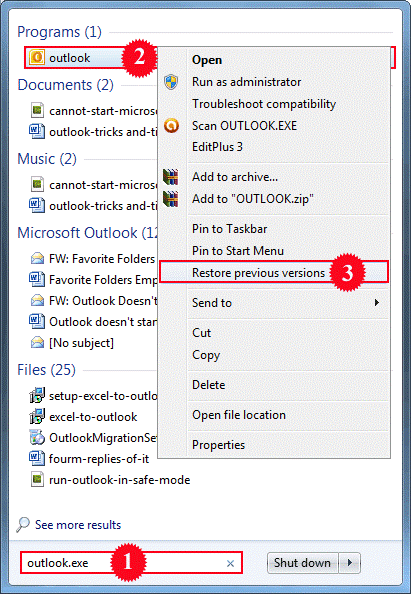Click the envelope icon of [No subject]
Image resolution: width=411 pixels, height=594 pixels.
tap(37, 343)
